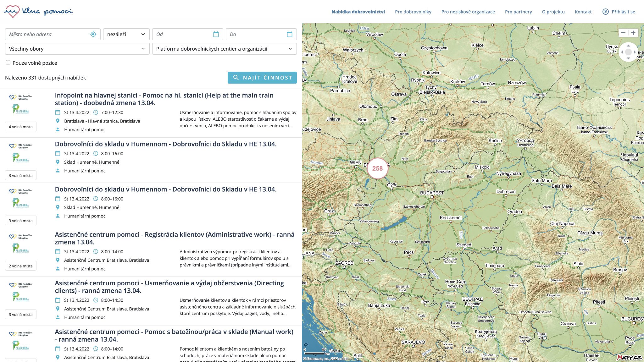Viewport: 644px width, 362px height.
Task: Open Platforma dobrovoľníckych centier a organizácií dropdown
Action: pos(224,49)
